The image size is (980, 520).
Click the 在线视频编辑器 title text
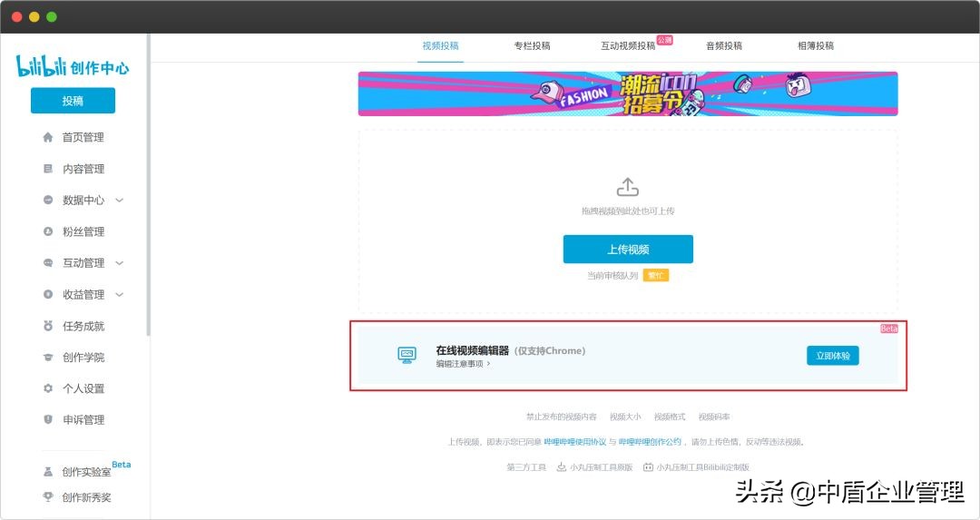473,350
